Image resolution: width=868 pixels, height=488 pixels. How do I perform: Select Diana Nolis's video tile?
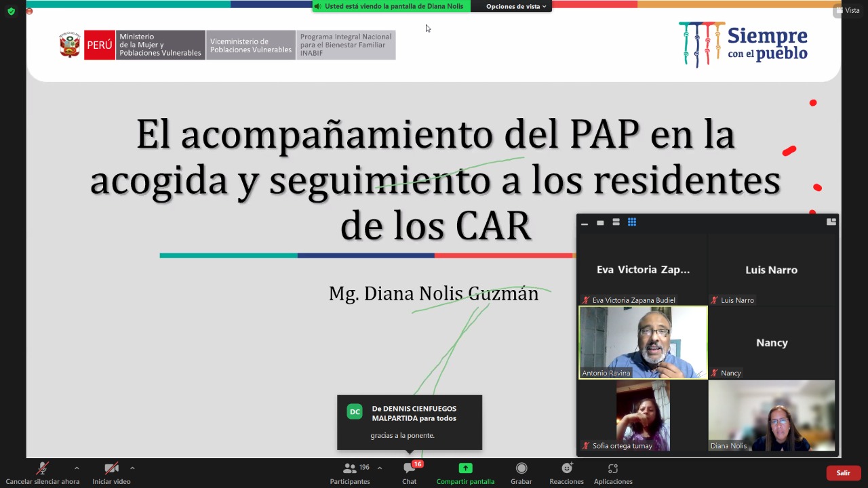tap(772, 415)
